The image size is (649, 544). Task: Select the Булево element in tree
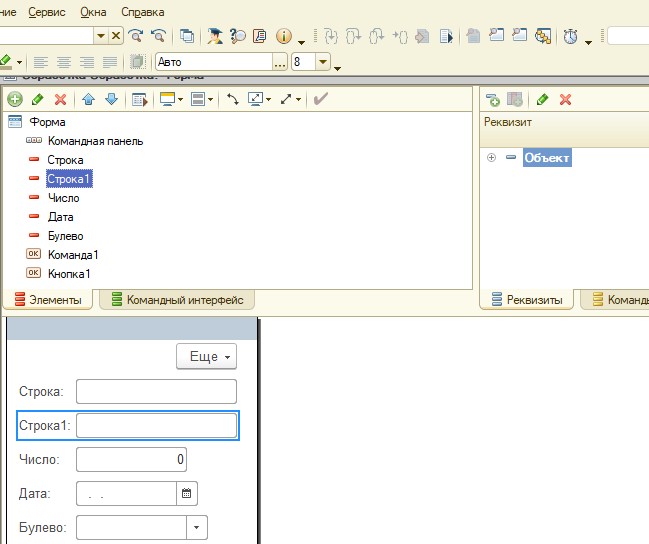click(65, 236)
